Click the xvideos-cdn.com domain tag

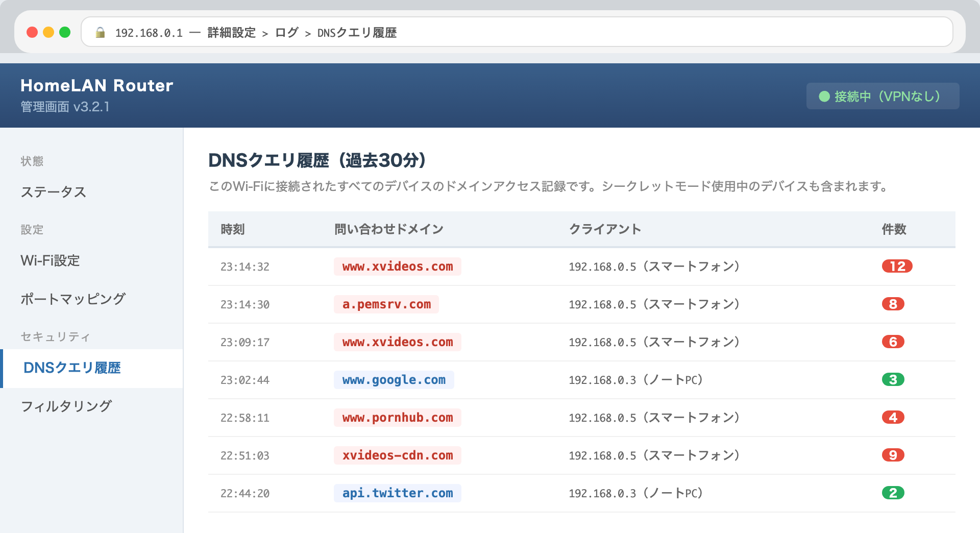[x=398, y=455]
